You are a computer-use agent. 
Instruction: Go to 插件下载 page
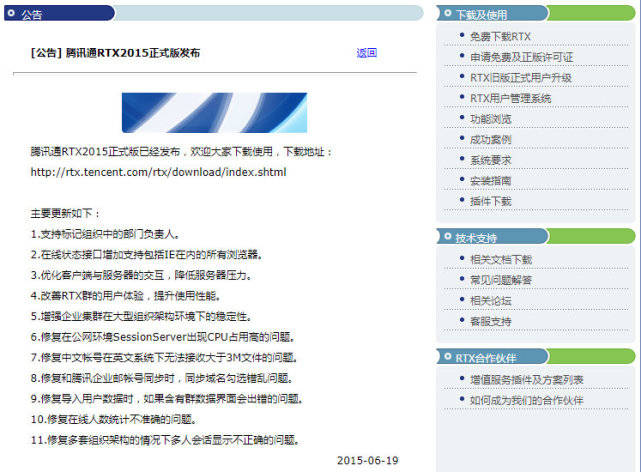(491, 201)
